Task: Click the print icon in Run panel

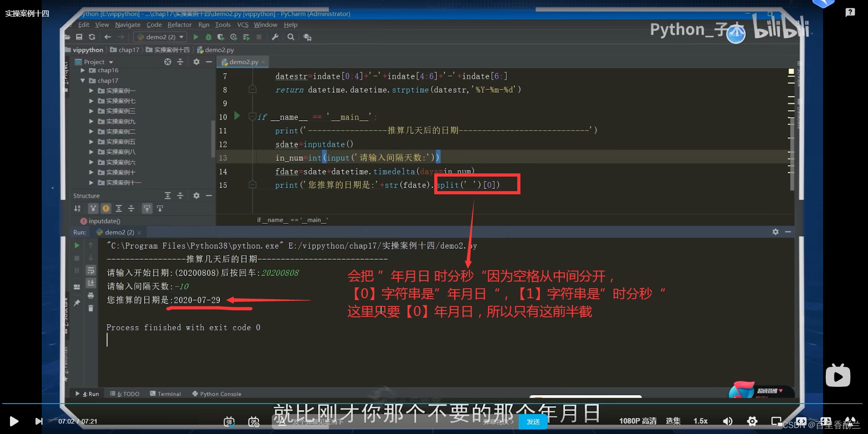Action: pos(91,296)
